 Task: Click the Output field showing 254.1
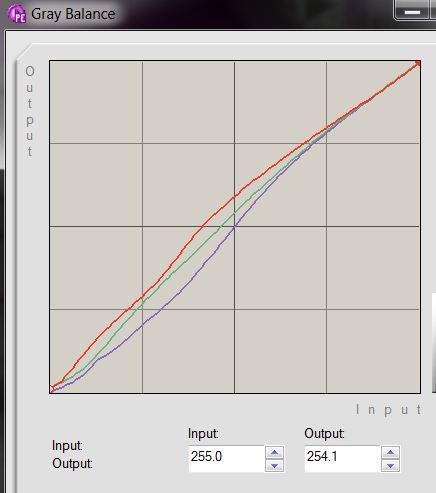[342, 459]
